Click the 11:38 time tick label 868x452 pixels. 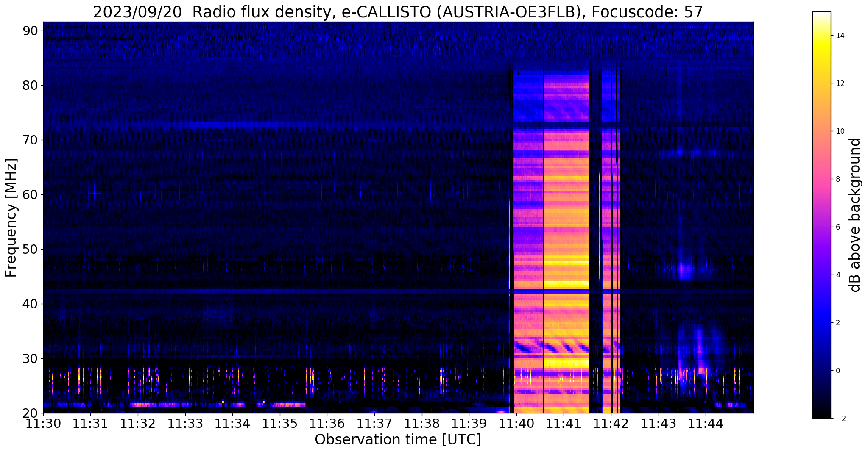click(x=421, y=423)
